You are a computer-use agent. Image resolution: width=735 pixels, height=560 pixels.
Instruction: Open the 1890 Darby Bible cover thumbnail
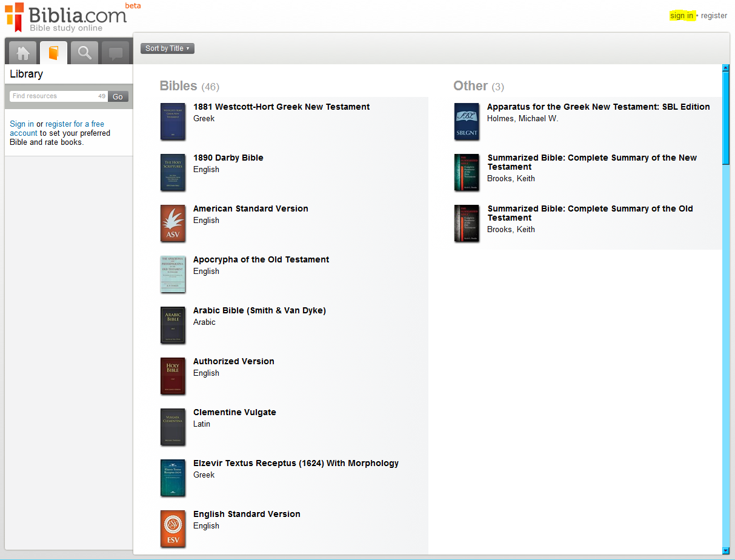coord(173,173)
